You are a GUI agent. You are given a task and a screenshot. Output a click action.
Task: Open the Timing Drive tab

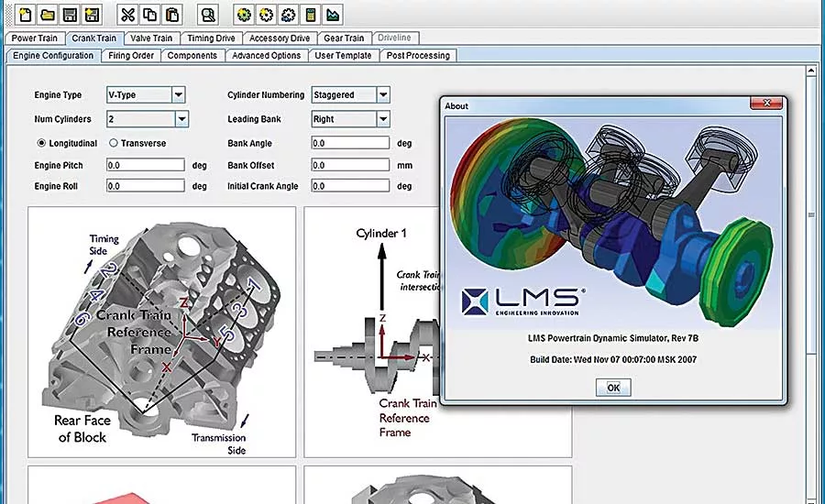(211, 38)
